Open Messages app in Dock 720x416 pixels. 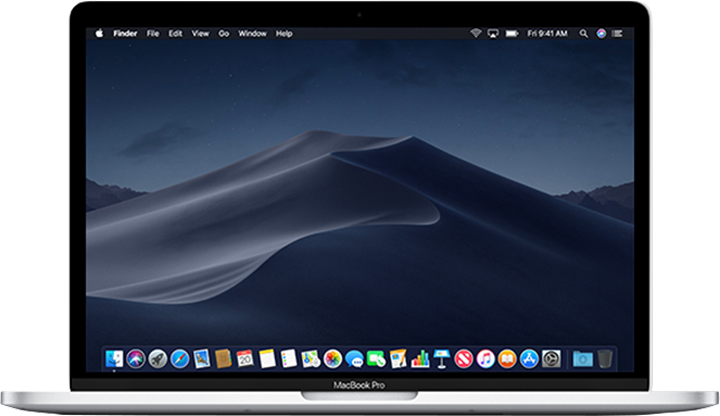coord(354,358)
